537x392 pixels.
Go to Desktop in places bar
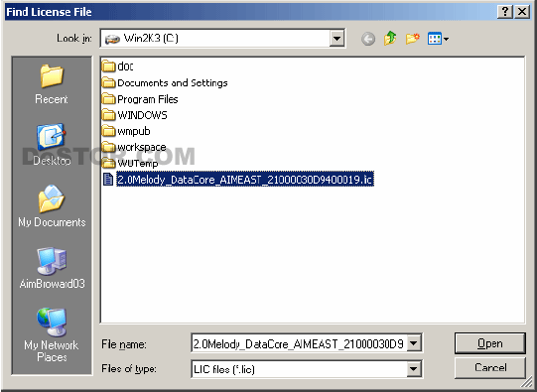[x=52, y=145]
